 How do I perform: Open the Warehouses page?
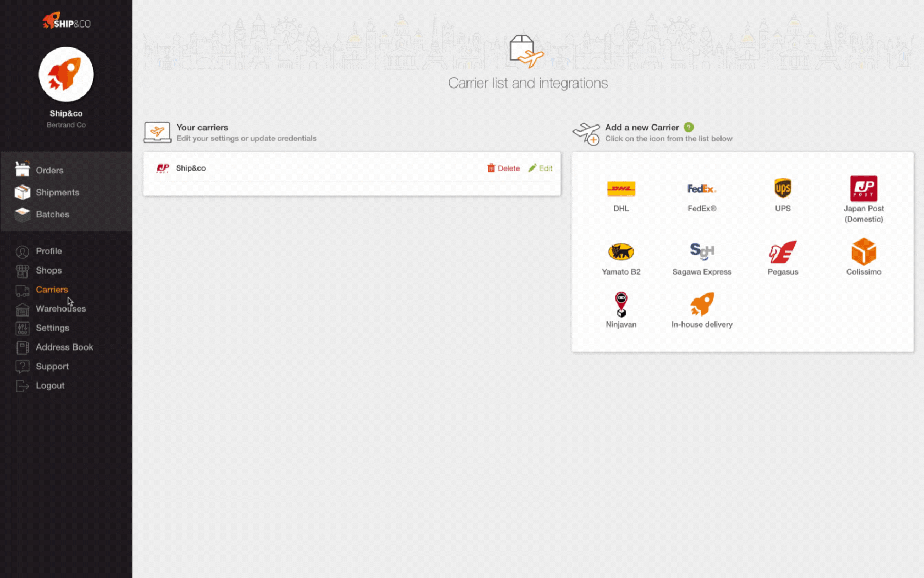[61, 309]
